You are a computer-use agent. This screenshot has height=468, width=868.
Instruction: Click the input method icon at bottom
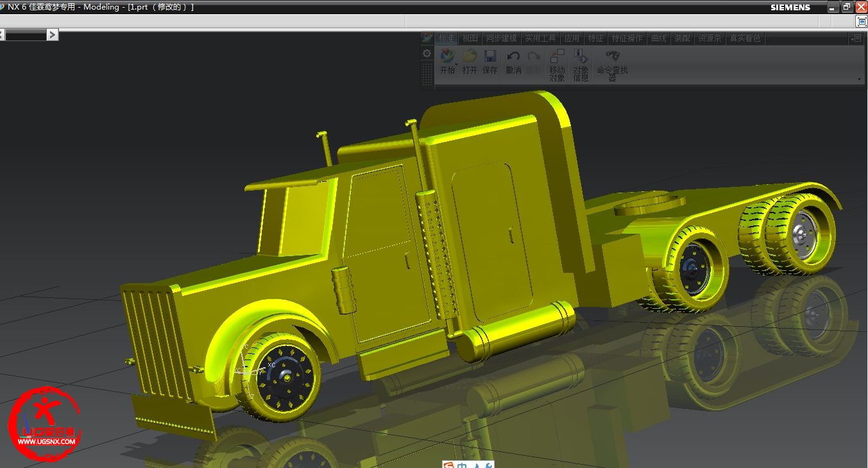(449, 465)
